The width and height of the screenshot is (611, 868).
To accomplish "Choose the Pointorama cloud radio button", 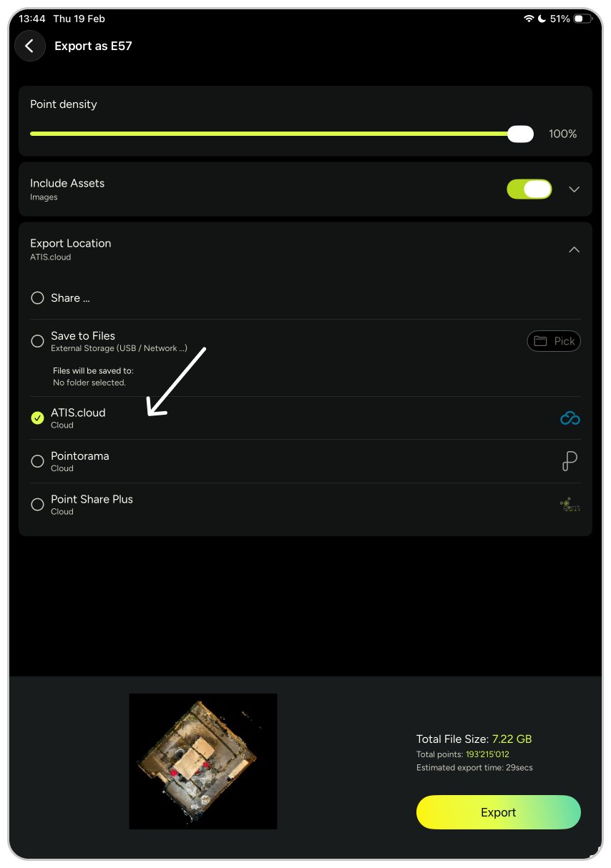I will [38, 462].
